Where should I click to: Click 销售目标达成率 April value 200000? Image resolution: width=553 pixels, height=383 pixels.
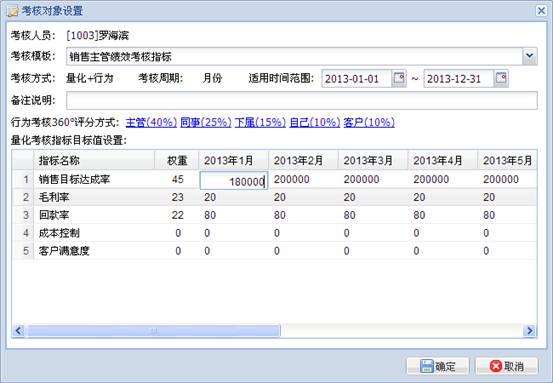tap(431, 179)
